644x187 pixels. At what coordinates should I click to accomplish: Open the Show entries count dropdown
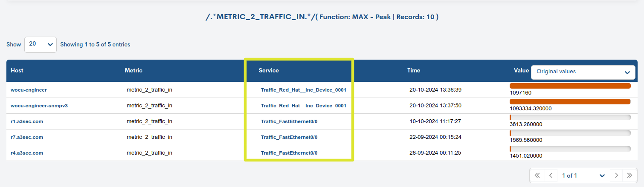pos(41,44)
